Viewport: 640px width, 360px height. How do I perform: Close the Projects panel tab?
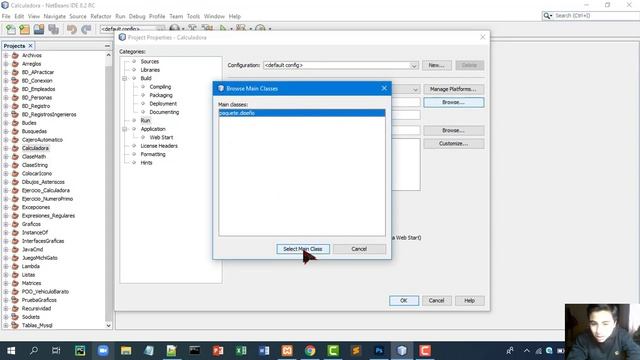[31, 46]
